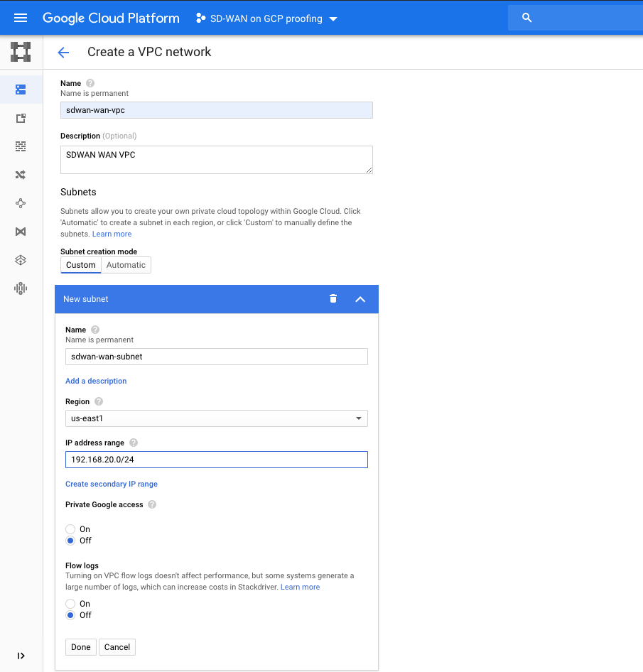Viewport: 643px width, 672px height.
Task: Open the SD-WAN on GCP proofing project selector
Action: point(266,18)
